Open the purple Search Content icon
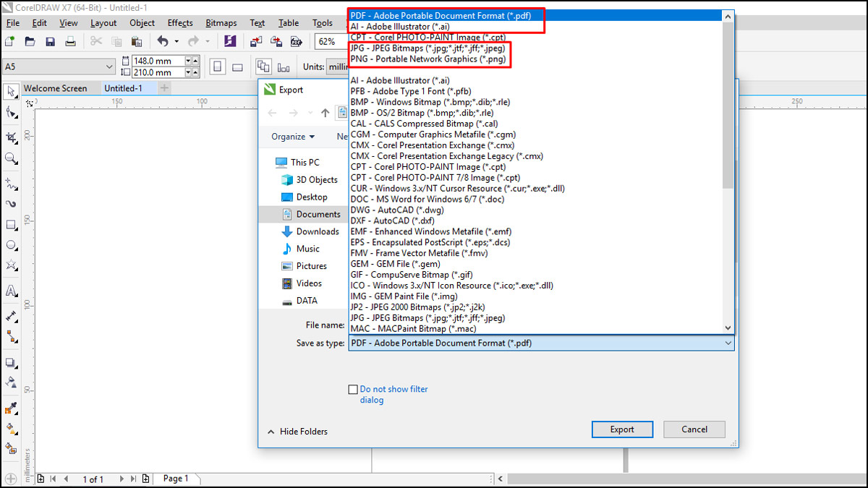868x488 pixels. pyautogui.click(x=230, y=41)
